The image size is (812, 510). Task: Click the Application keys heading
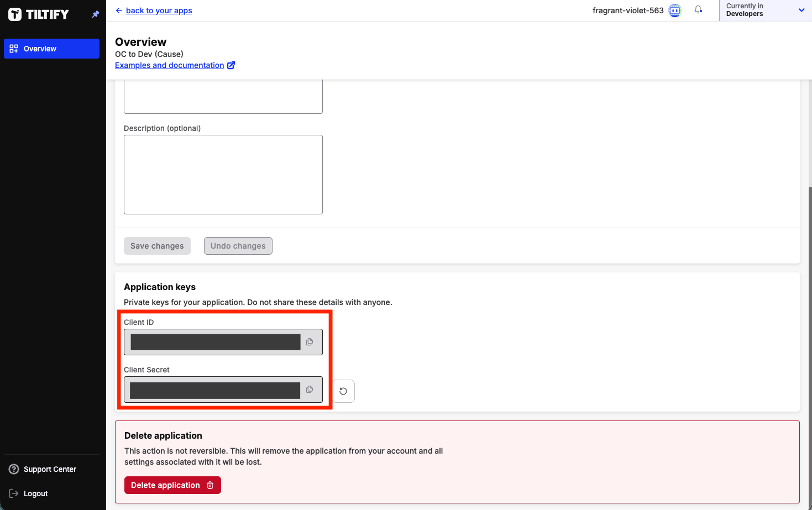(x=160, y=287)
